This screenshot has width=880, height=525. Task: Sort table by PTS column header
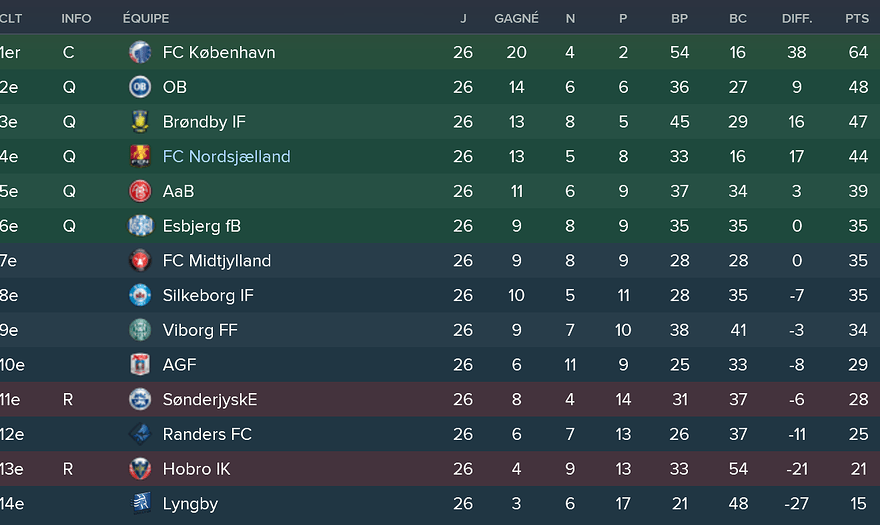coord(857,18)
